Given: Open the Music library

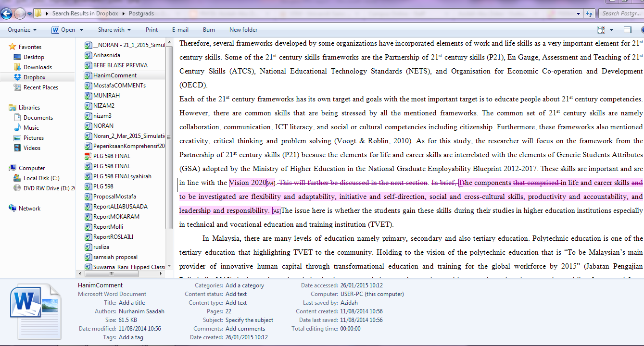Looking at the screenshot, I should (31, 128).
